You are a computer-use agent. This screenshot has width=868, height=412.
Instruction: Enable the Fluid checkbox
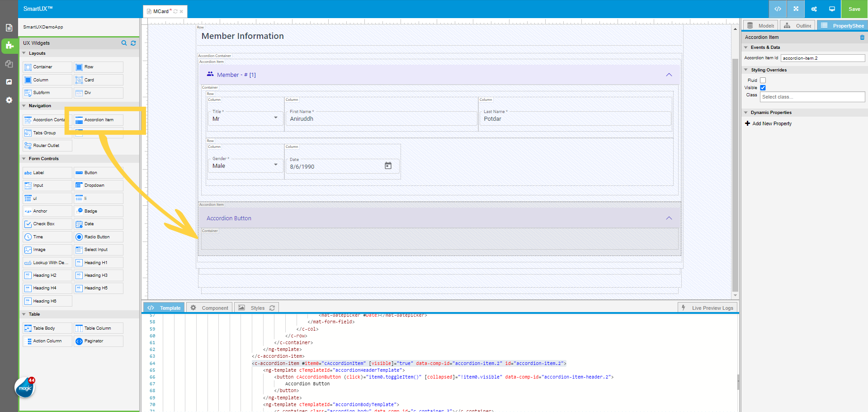tap(763, 81)
